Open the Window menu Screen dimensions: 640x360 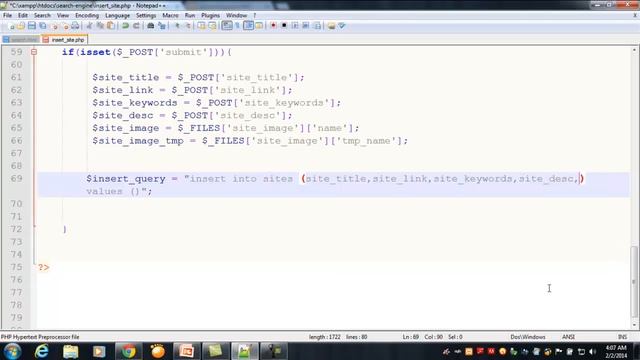pyautogui.click(x=237, y=15)
